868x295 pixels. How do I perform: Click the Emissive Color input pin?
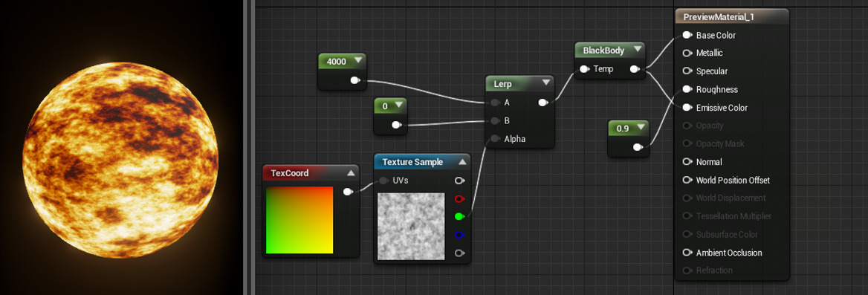click(687, 107)
